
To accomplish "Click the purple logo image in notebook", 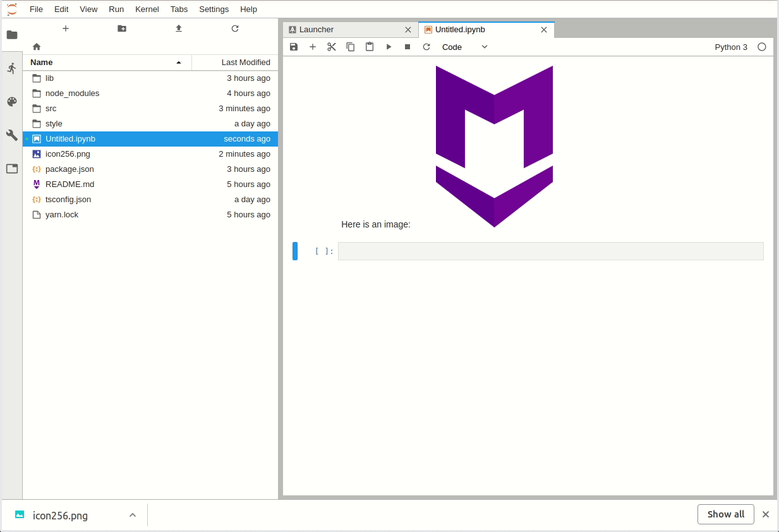I will point(494,147).
